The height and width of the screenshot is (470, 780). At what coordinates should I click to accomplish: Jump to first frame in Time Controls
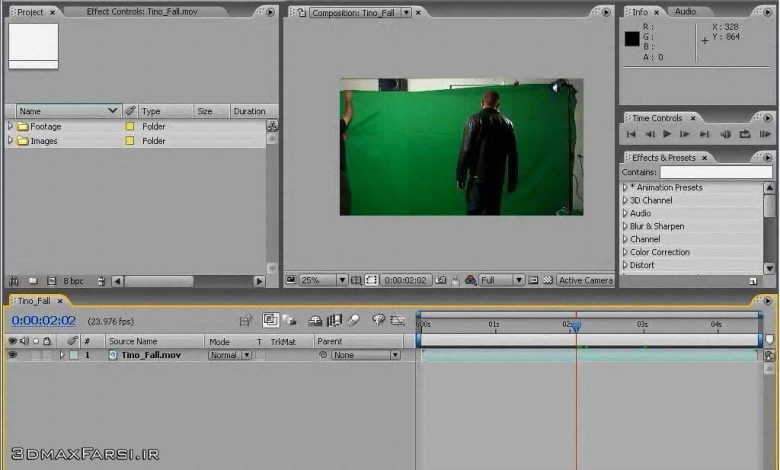click(x=631, y=134)
